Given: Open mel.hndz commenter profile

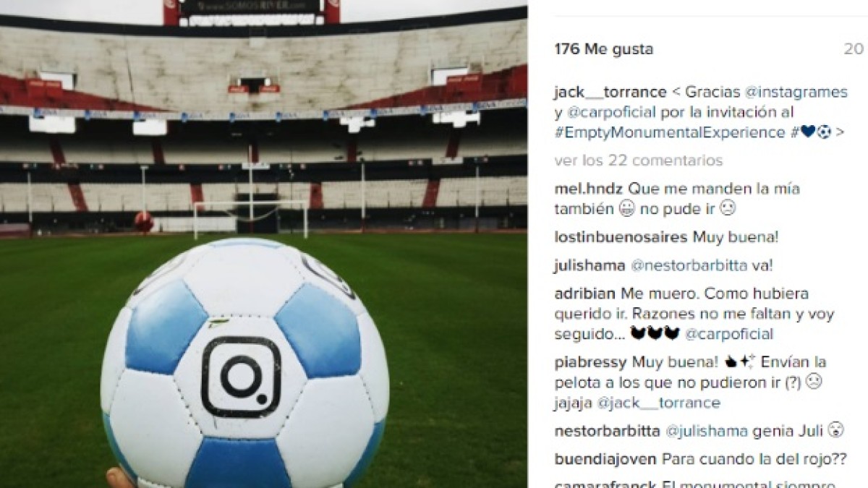Looking at the screenshot, I should [x=589, y=189].
